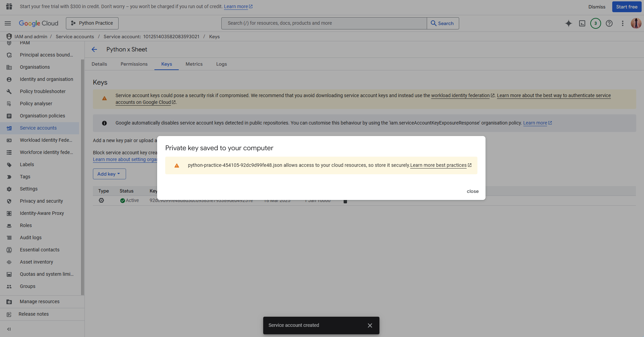Click the Policy troubleshooter wrench icon
Image resolution: width=644 pixels, height=337 pixels.
[9, 91]
